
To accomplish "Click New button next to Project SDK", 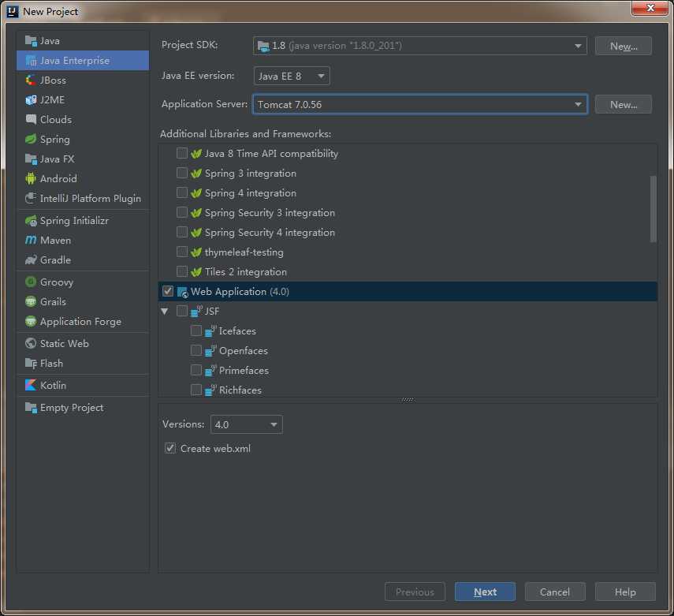I will [624, 46].
